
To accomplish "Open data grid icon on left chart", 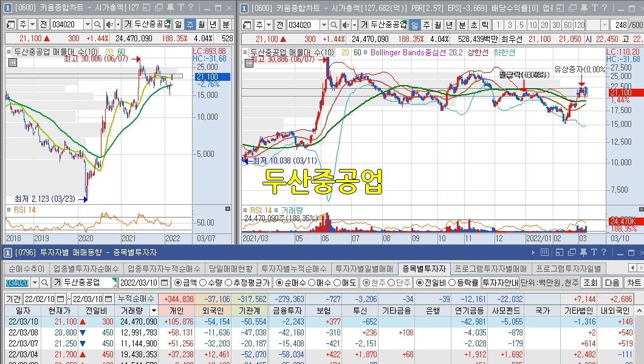I will (13, 63).
